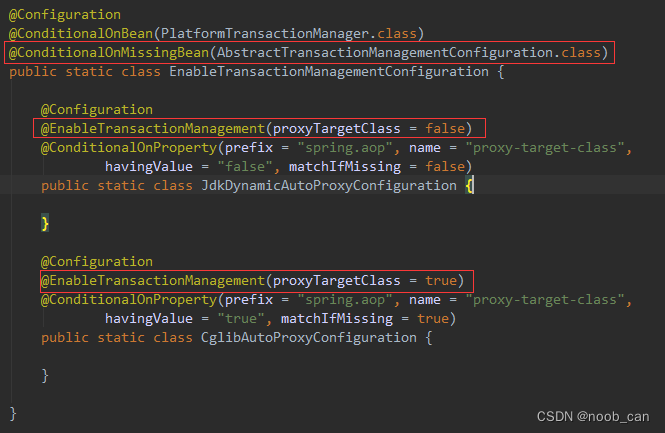Viewport: 665px width, 433px height.
Task: Click the public keyword of the outer class
Action: point(33,72)
